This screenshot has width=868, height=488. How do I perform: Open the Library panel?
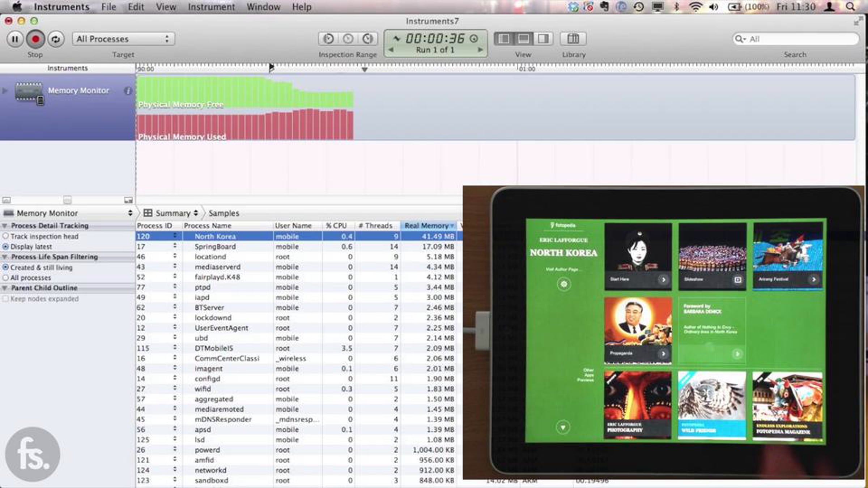click(573, 39)
